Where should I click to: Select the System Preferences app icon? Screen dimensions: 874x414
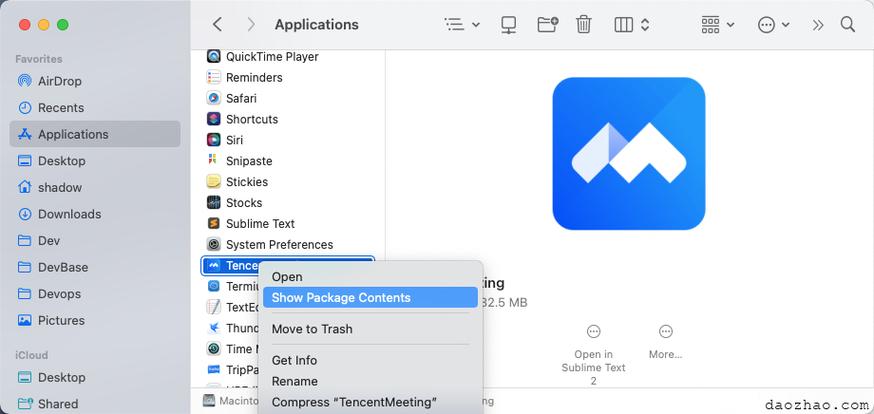point(213,245)
